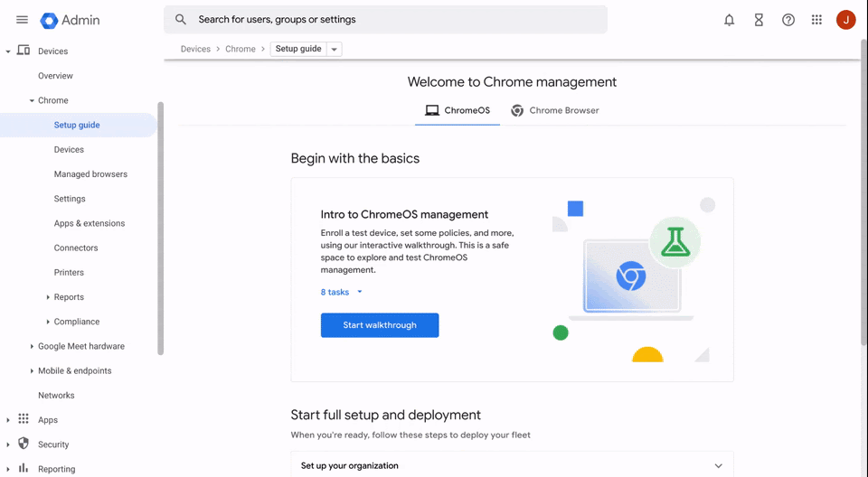868x477 pixels.
Task: Click the Security shield icon
Action: [x=24, y=444]
